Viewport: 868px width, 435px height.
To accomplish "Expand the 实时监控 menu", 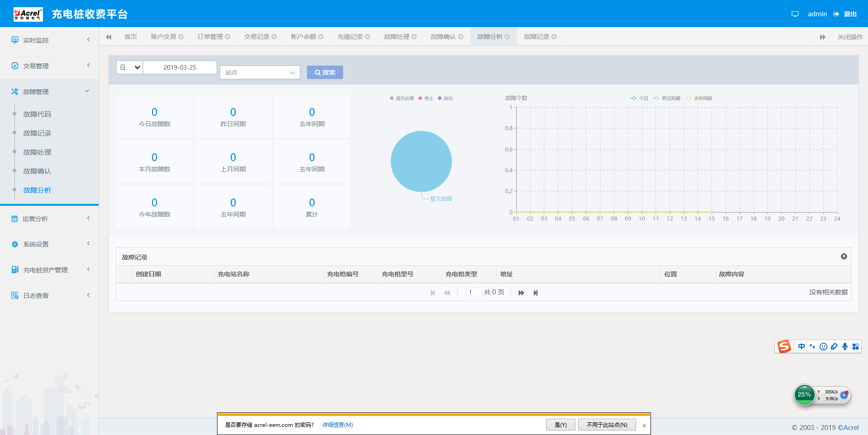I will coord(88,40).
